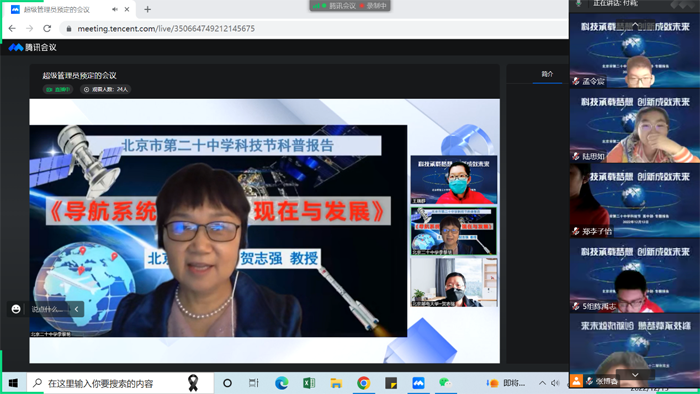Click the Windows taskbar search box
The image size is (700, 394).
coord(120,383)
